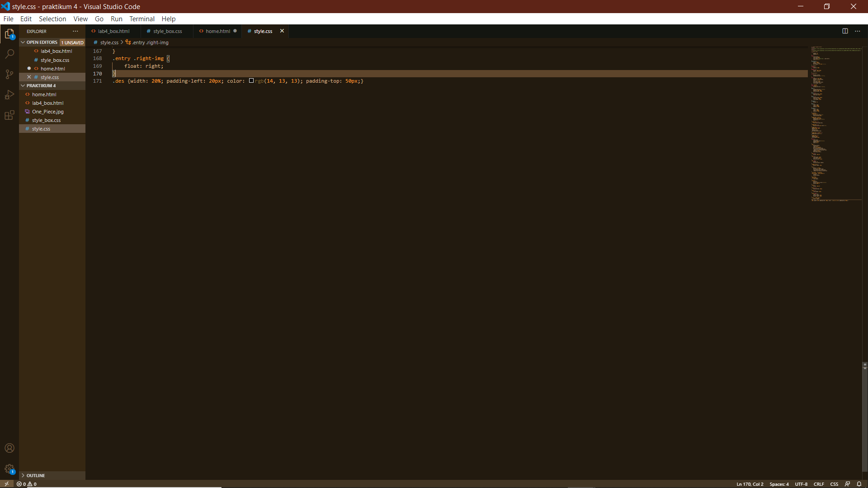Open the Search view in activity bar
Viewport: 868px width, 488px height.
click(9, 54)
